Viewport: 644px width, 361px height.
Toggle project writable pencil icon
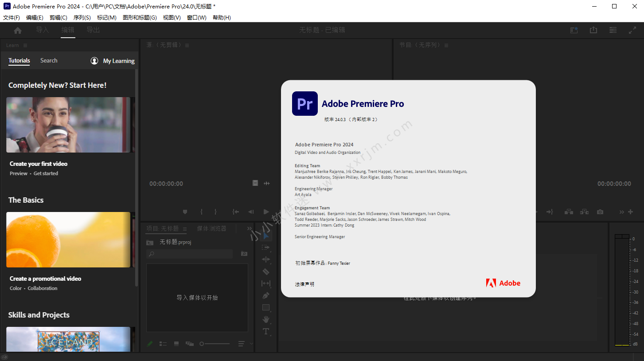(x=150, y=343)
